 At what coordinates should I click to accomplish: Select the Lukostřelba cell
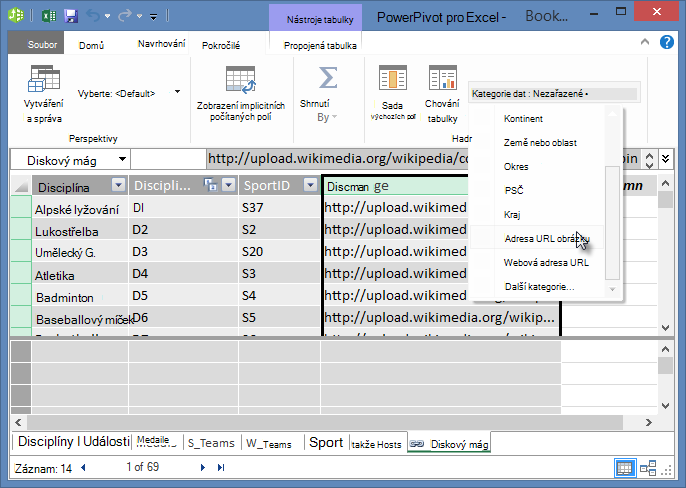(80, 230)
